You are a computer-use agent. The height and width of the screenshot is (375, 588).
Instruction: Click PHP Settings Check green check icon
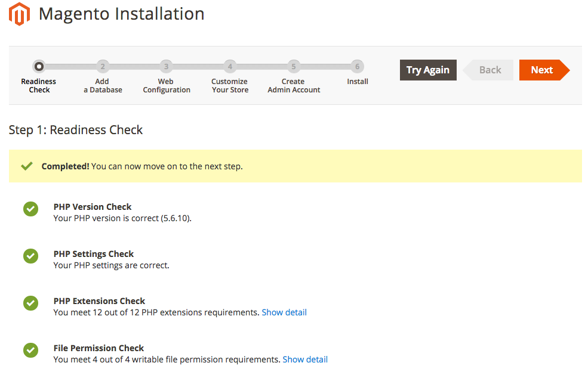click(31, 256)
